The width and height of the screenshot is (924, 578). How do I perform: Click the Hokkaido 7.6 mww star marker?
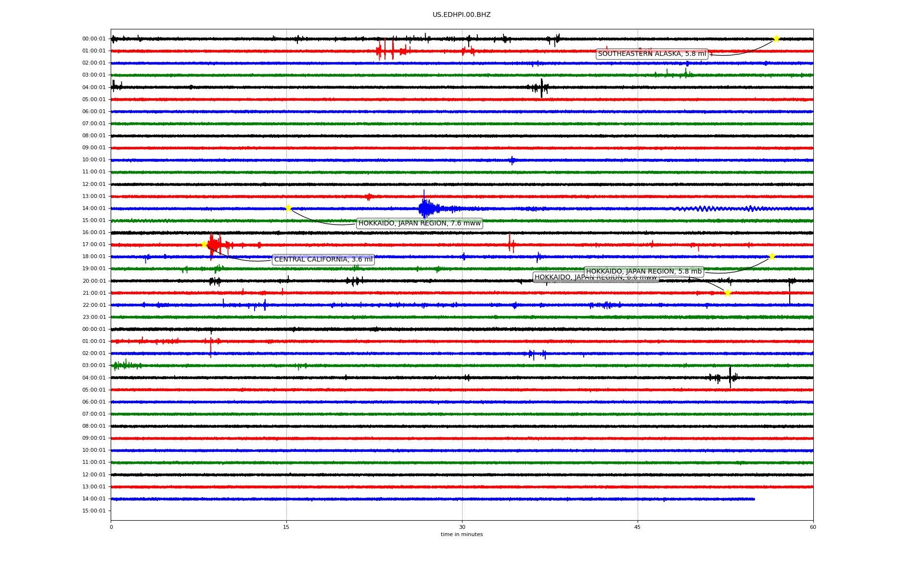point(288,208)
